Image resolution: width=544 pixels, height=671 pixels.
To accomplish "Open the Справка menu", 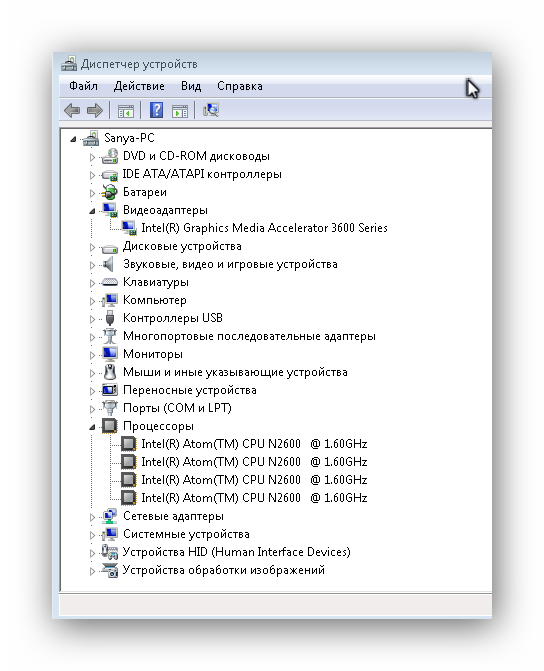I will pos(240,86).
